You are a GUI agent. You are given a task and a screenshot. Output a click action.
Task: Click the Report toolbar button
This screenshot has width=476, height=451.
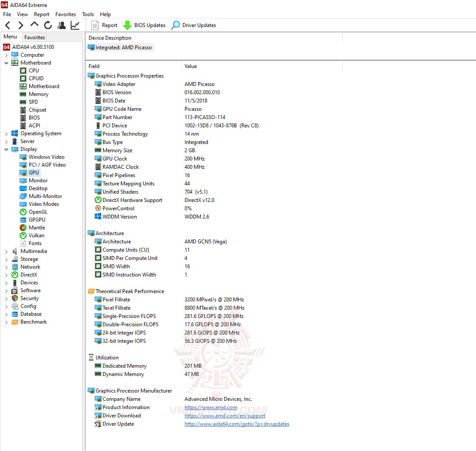104,25
